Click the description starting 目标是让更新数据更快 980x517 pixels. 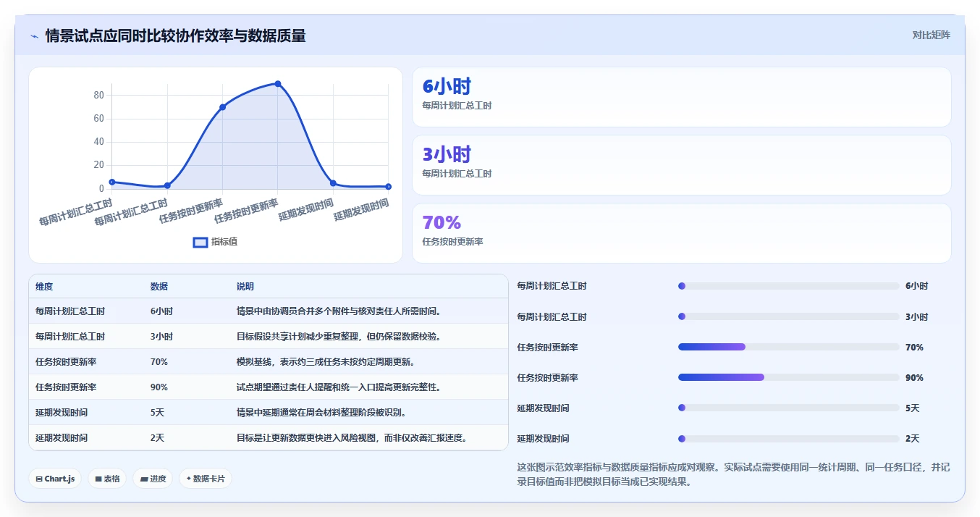click(x=352, y=438)
